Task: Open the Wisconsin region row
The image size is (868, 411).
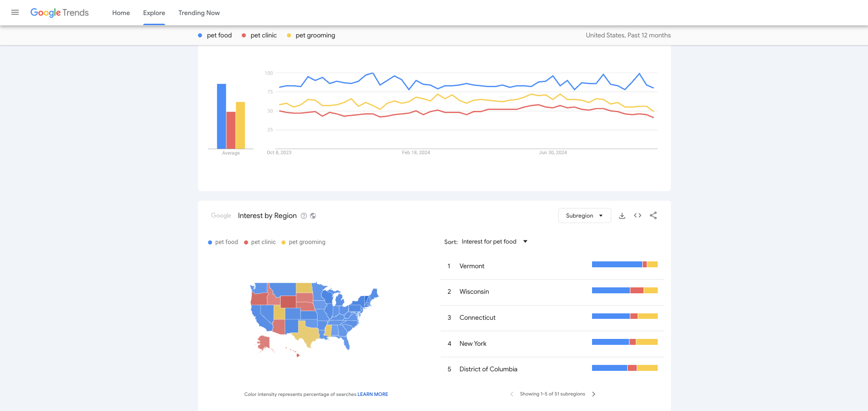Action: pos(474,291)
